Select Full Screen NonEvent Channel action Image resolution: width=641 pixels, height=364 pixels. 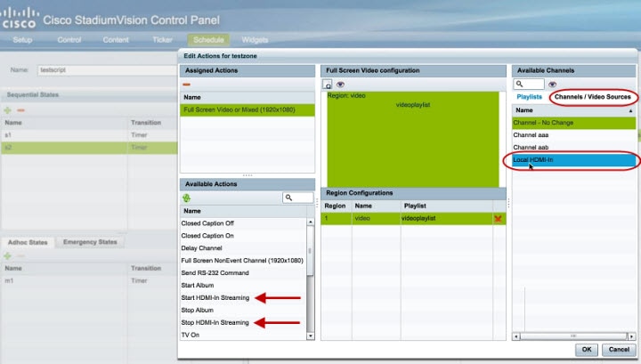point(243,260)
